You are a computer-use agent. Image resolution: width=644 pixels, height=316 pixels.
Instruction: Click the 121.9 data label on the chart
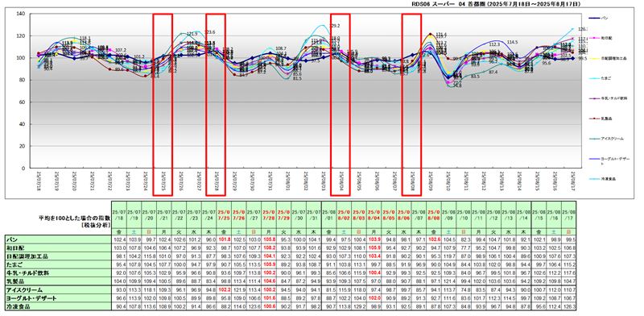pyautogui.click(x=192, y=34)
